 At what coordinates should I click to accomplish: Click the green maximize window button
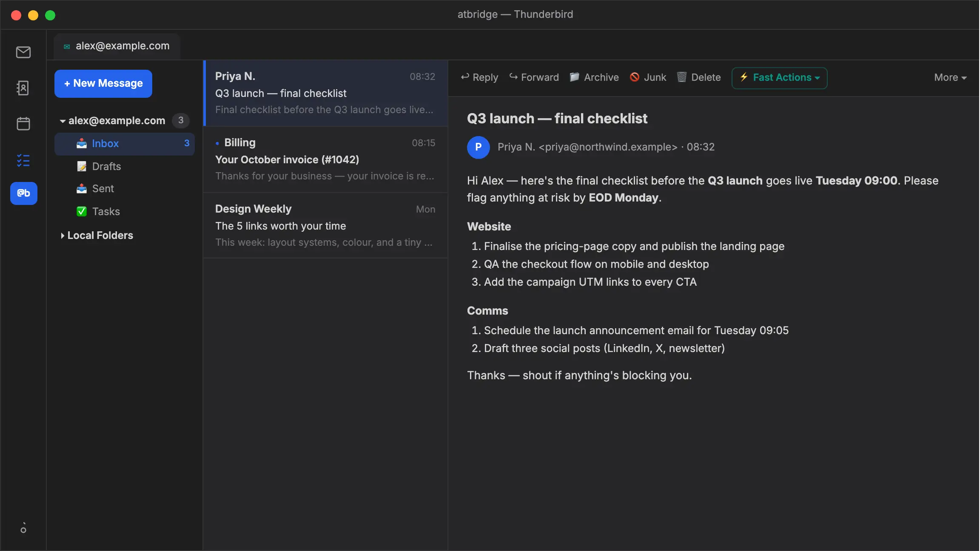50,15
